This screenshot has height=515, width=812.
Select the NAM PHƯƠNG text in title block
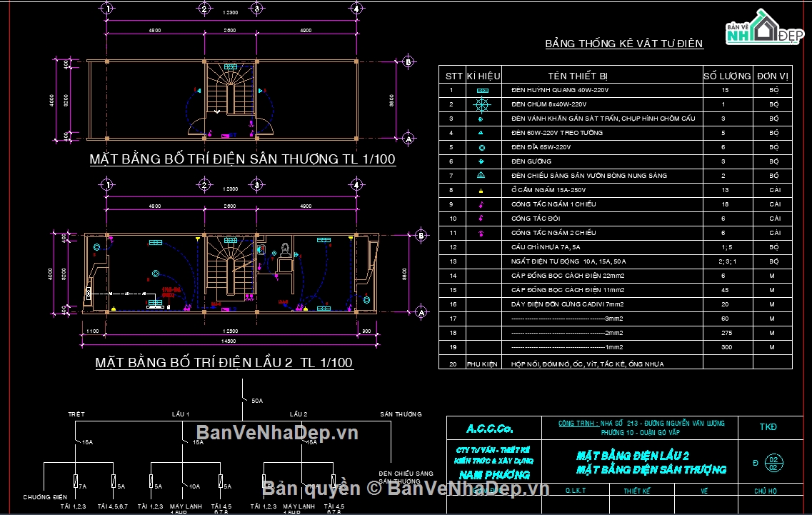(x=494, y=474)
